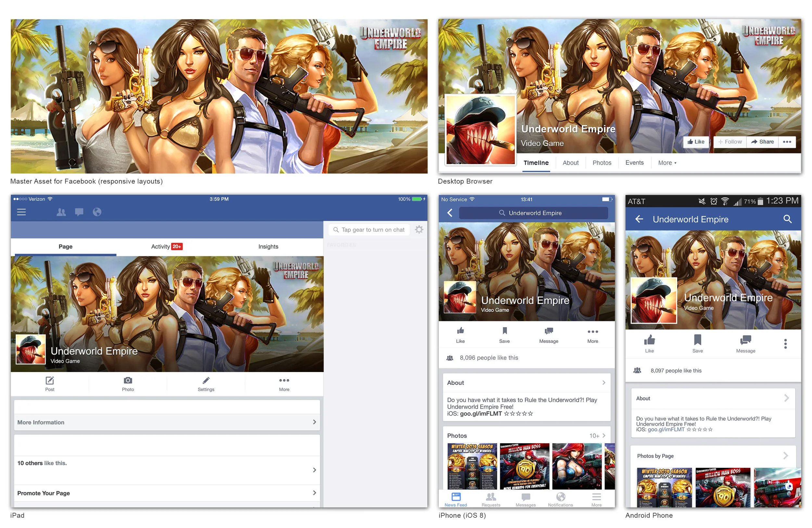Viewport: 812px width, 528px height.
Task: Open desktop More dropdown
Action: pos(667,163)
